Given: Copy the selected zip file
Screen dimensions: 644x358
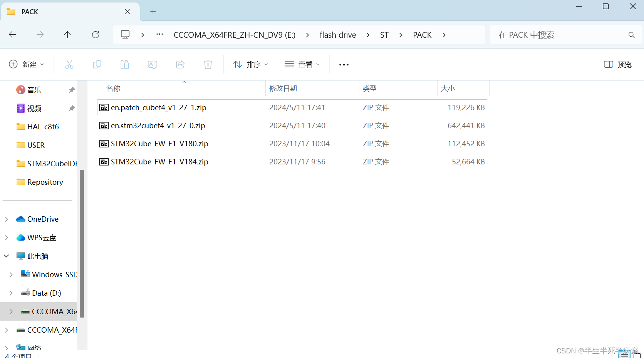Looking at the screenshot, I should pos(97,64).
